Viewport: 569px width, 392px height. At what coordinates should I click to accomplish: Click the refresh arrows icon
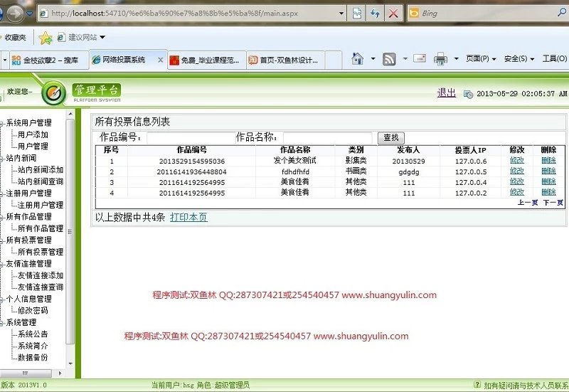pos(375,14)
